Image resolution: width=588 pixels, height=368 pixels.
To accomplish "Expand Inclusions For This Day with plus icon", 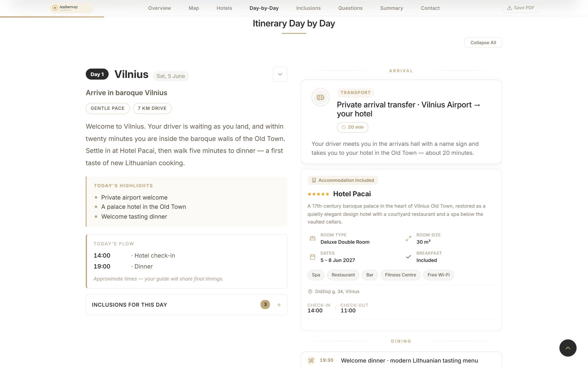I will tap(279, 305).
